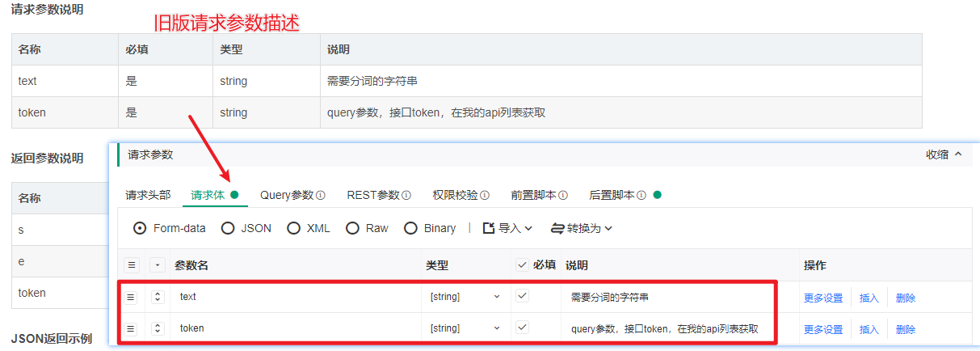Toggle required checkbox for token parameter
Image resolution: width=980 pixels, height=351 pixels.
(523, 328)
